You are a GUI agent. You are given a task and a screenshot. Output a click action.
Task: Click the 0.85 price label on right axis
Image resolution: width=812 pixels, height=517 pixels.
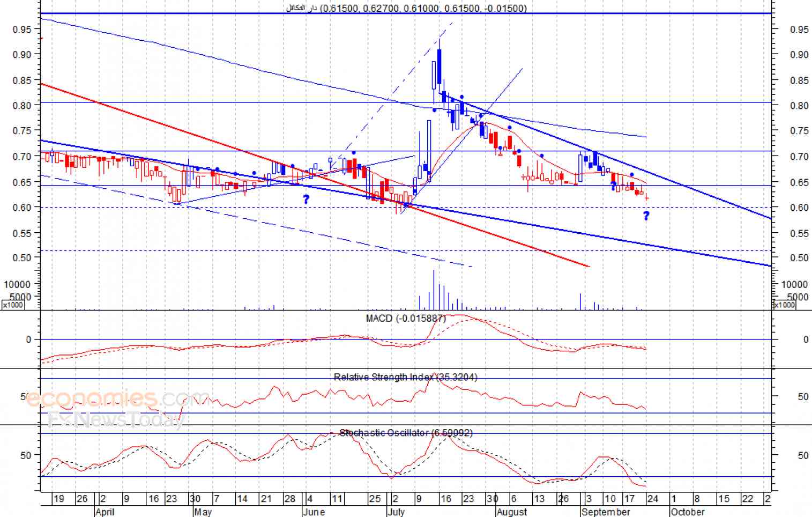point(799,80)
